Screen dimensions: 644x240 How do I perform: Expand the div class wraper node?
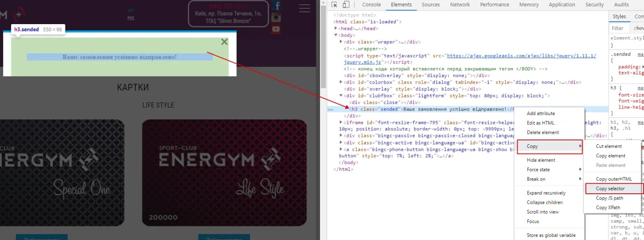(341, 41)
